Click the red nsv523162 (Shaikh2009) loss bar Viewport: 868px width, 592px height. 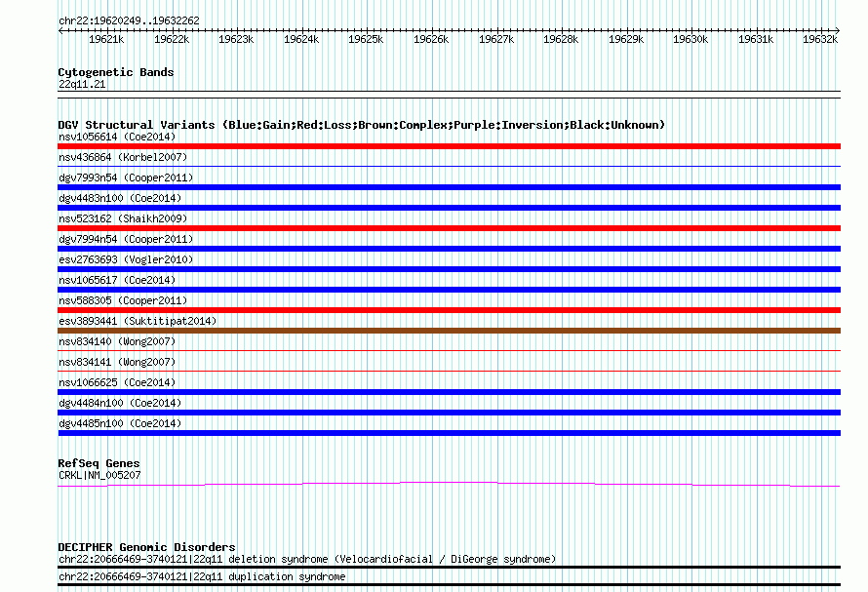[x=449, y=228]
